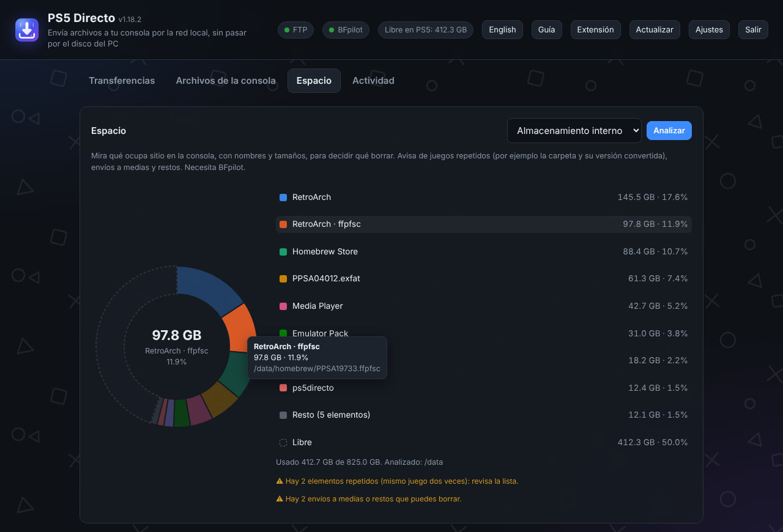This screenshot has height=532, width=783.
Task: Click the /data/homebrew/PPSA19733.ffpfsc tooltip path
Action: [317, 368]
